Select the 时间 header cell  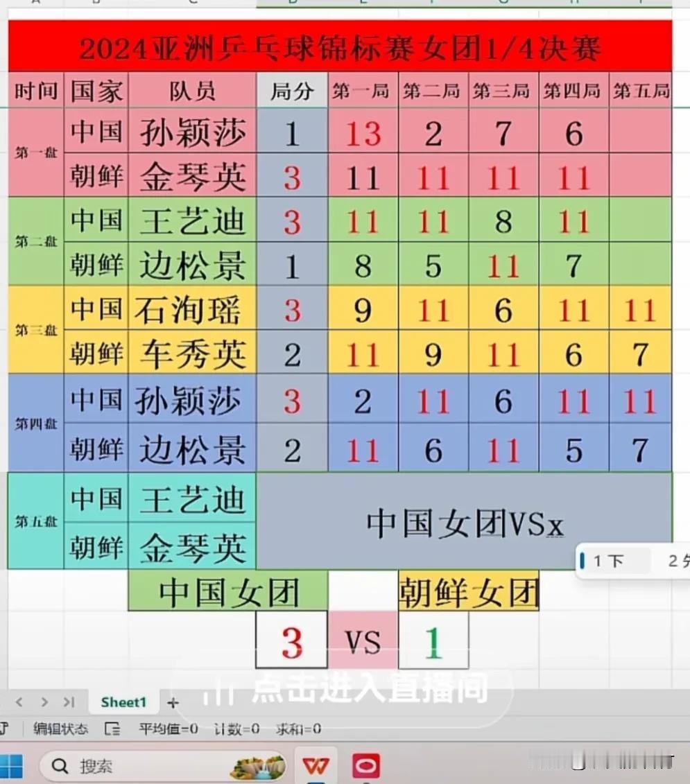click(x=36, y=91)
